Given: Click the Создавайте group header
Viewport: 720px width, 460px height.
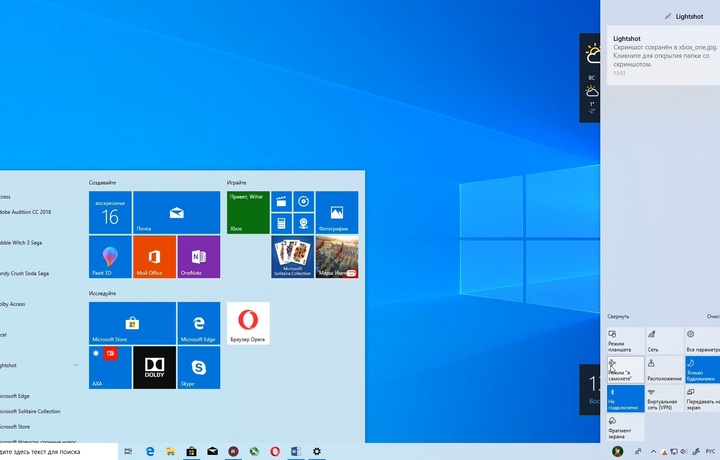Looking at the screenshot, I should (102, 183).
